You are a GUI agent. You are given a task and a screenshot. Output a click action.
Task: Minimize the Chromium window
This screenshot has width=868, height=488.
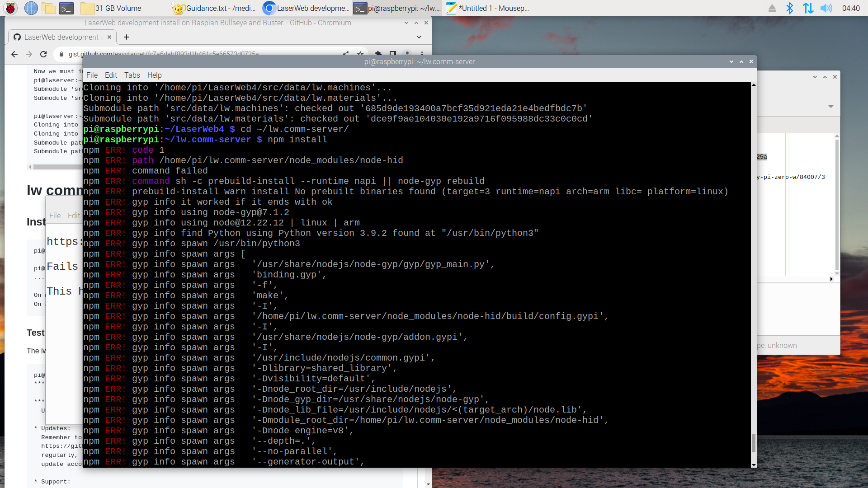pyautogui.click(x=406, y=23)
